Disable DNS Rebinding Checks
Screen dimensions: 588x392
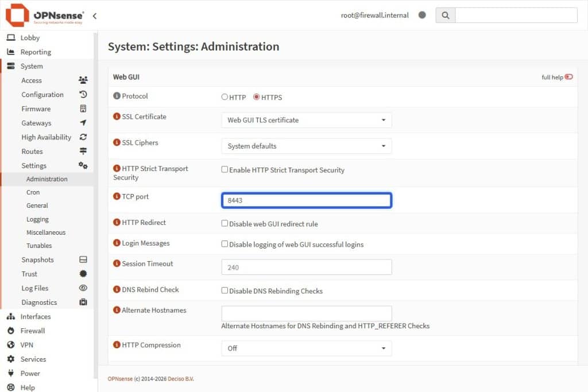pos(225,291)
